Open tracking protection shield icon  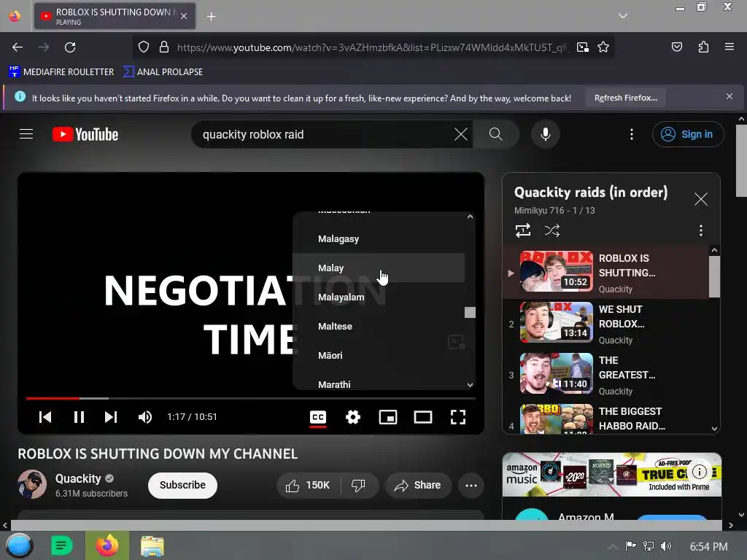144,47
